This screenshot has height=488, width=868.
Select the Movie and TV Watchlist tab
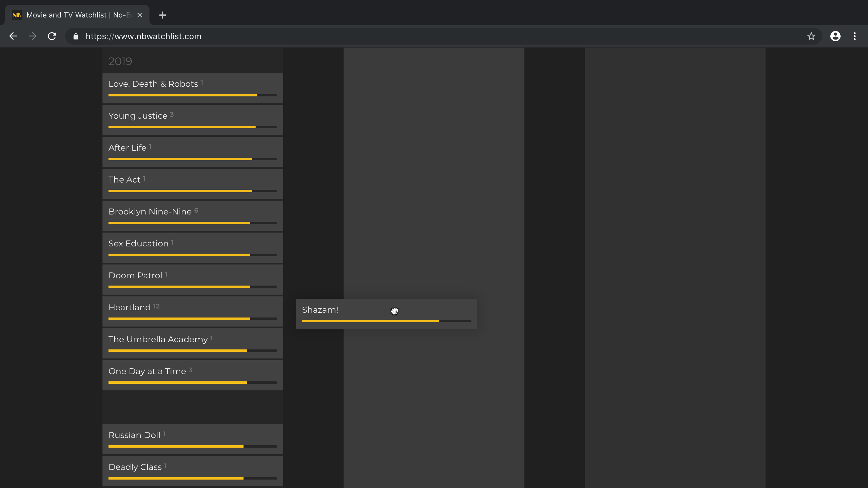(77, 15)
